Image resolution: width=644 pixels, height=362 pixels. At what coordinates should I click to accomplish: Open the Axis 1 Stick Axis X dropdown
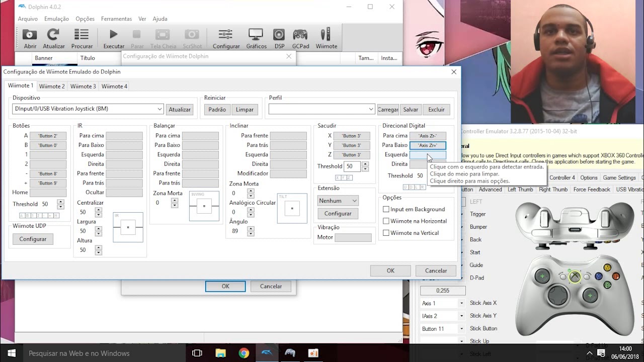point(443,303)
